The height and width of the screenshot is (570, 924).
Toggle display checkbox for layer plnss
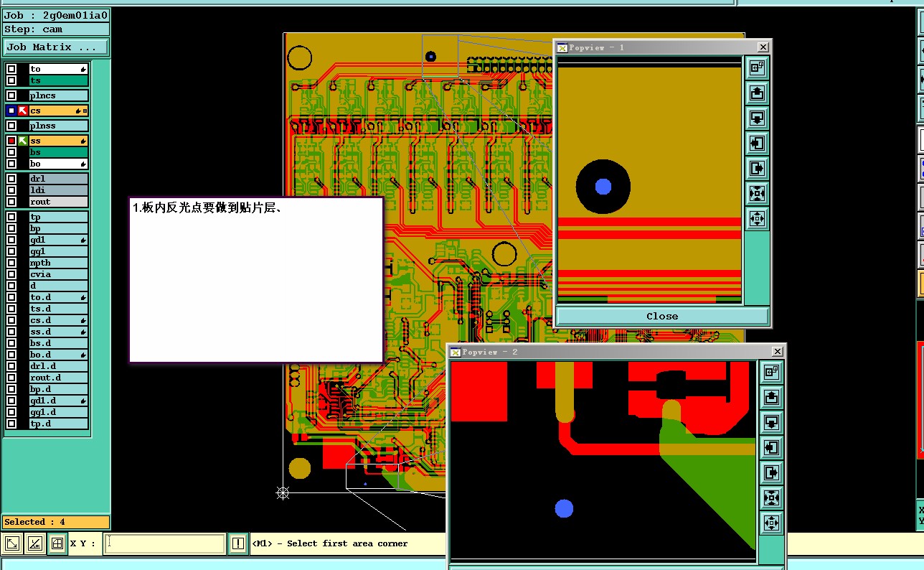click(x=11, y=126)
